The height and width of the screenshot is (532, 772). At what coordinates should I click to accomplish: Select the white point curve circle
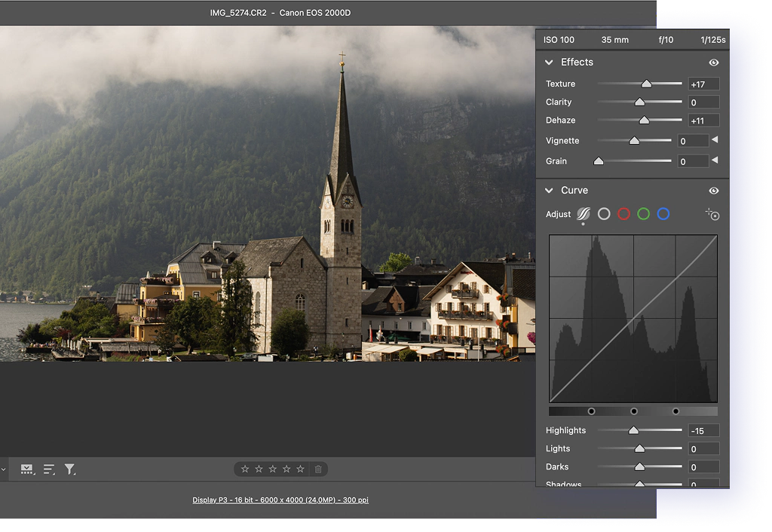(x=604, y=214)
